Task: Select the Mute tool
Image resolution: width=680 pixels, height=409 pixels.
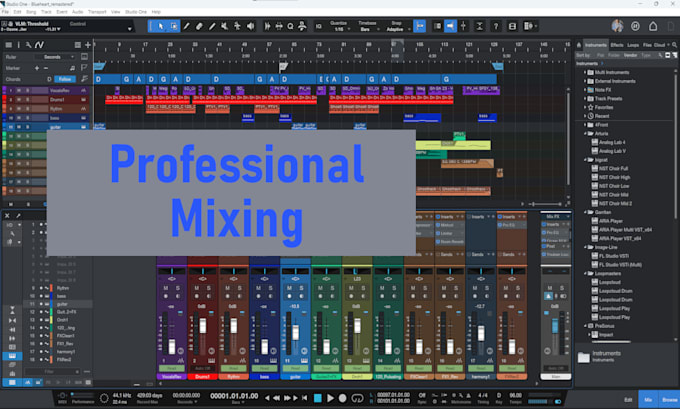Action: point(225,26)
